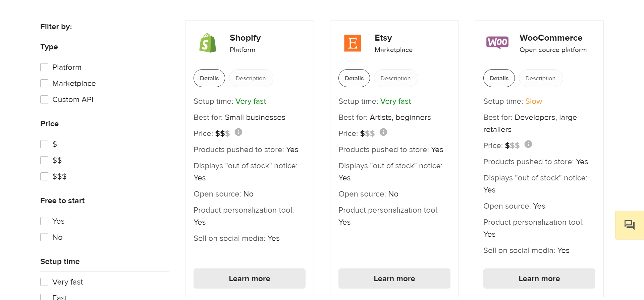
Task: Select the Custom API checkbox
Action: [44, 99]
